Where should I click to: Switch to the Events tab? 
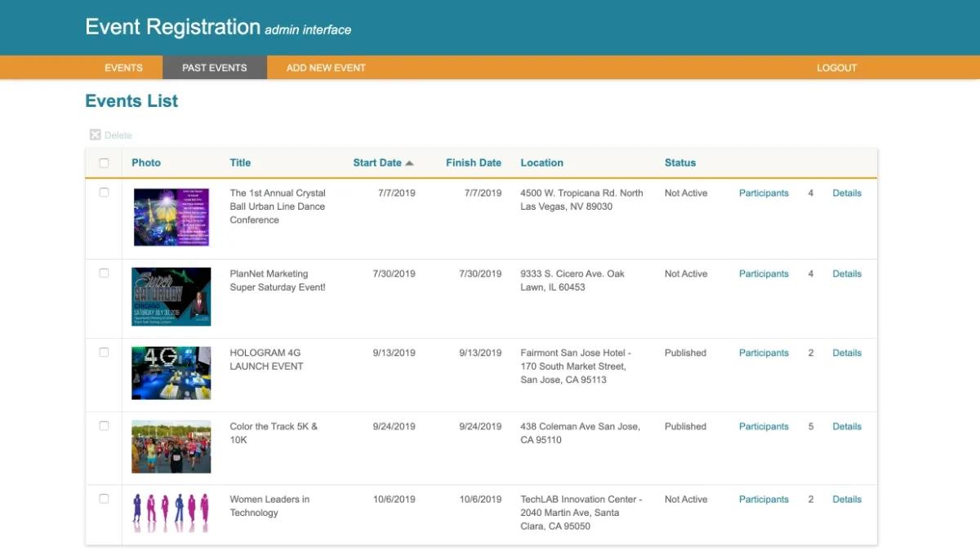point(123,68)
